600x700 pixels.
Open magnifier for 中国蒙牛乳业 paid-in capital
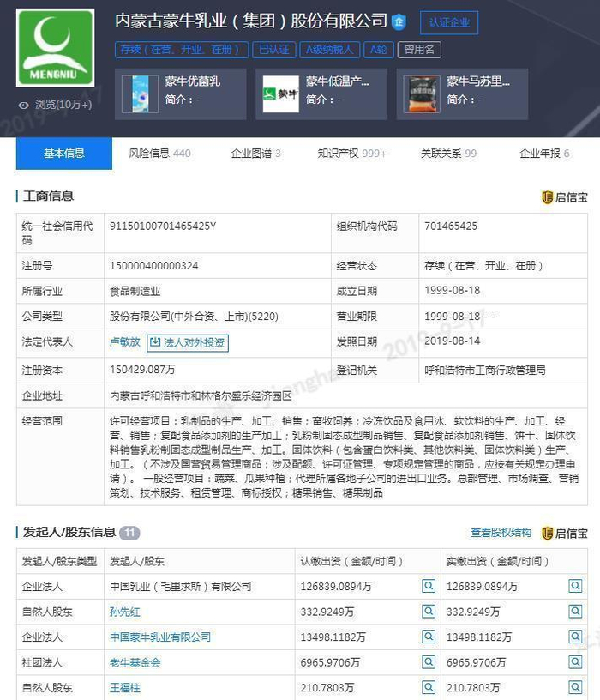(575, 637)
